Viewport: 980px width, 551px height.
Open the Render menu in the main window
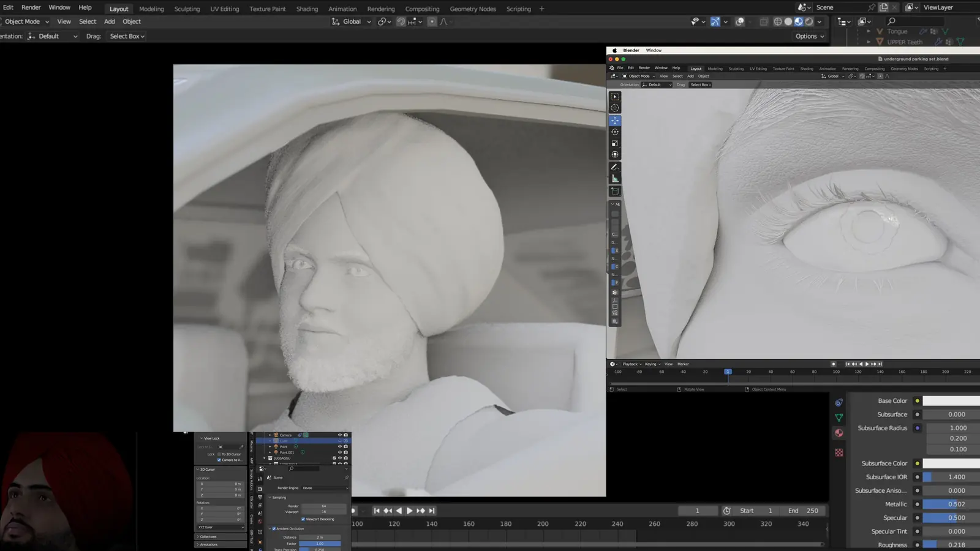pos(31,7)
